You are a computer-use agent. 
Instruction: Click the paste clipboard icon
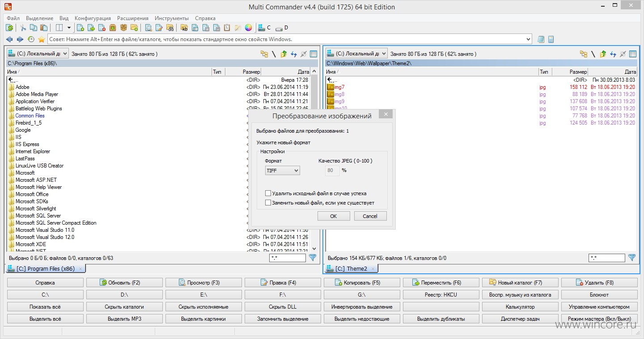point(43,28)
